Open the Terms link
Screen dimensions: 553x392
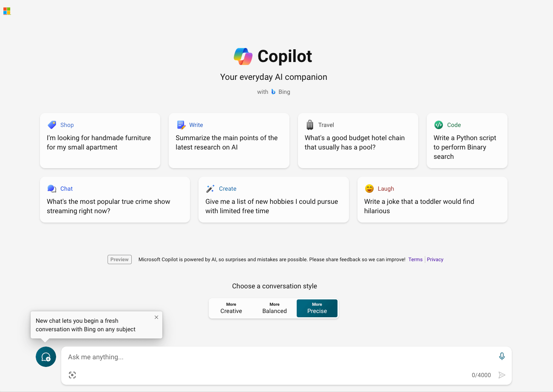(415, 259)
